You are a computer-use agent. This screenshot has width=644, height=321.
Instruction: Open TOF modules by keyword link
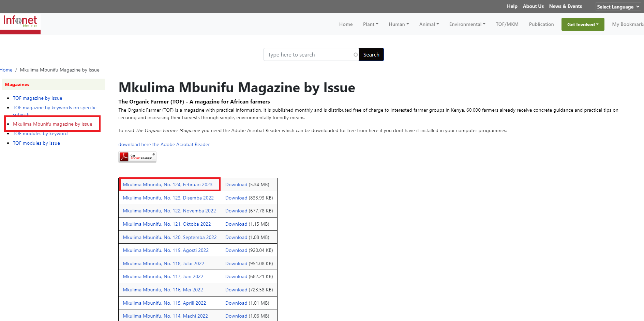tap(40, 133)
